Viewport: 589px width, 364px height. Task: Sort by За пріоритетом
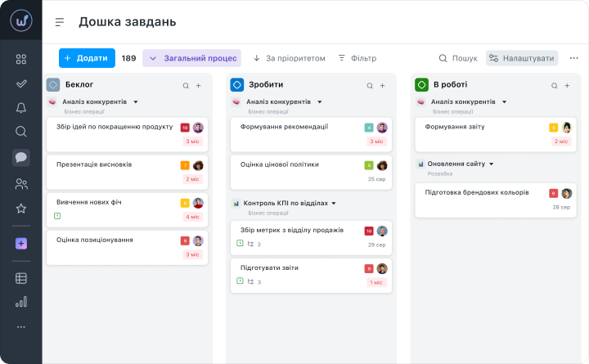[x=289, y=58]
